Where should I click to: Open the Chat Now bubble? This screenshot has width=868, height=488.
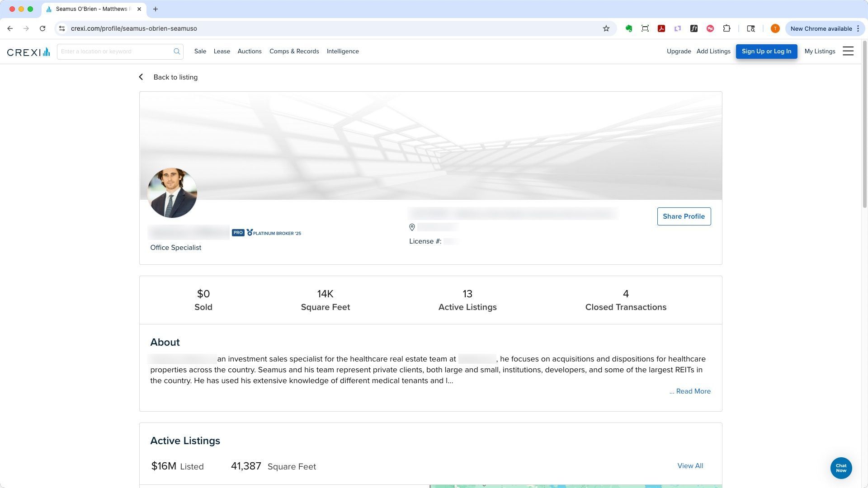[x=841, y=468]
